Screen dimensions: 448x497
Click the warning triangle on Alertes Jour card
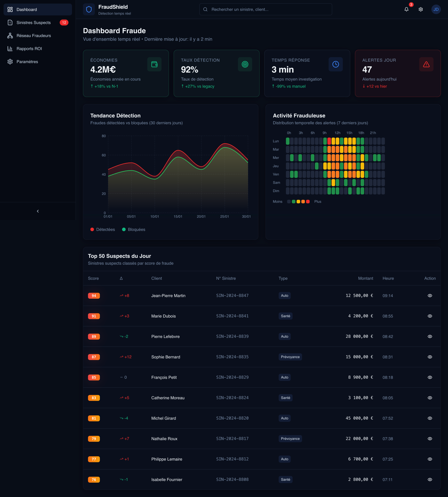[426, 64]
